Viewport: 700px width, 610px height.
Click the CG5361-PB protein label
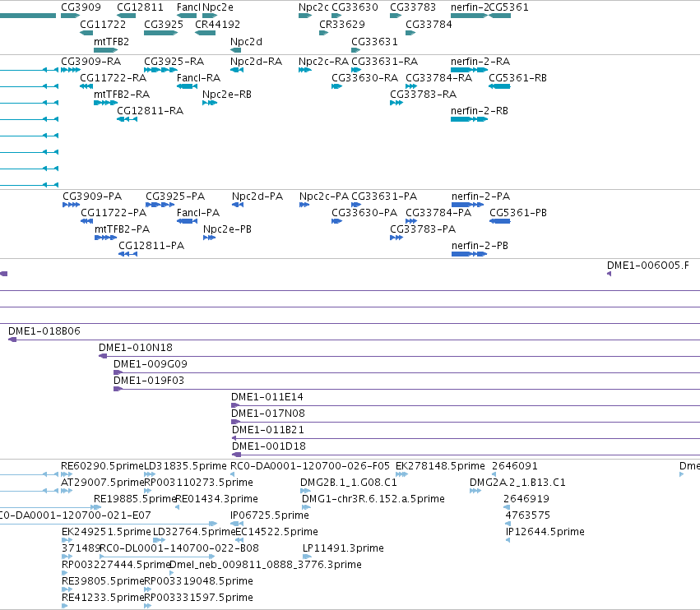518,213
